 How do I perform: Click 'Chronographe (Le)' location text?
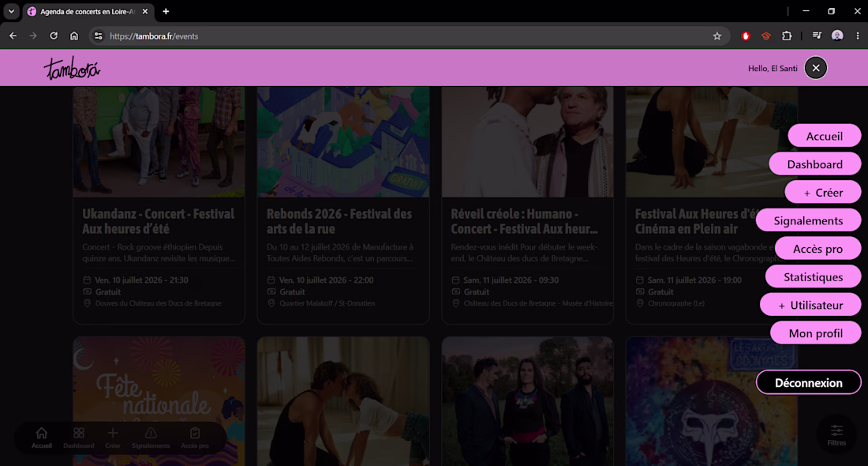[x=676, y=303]
